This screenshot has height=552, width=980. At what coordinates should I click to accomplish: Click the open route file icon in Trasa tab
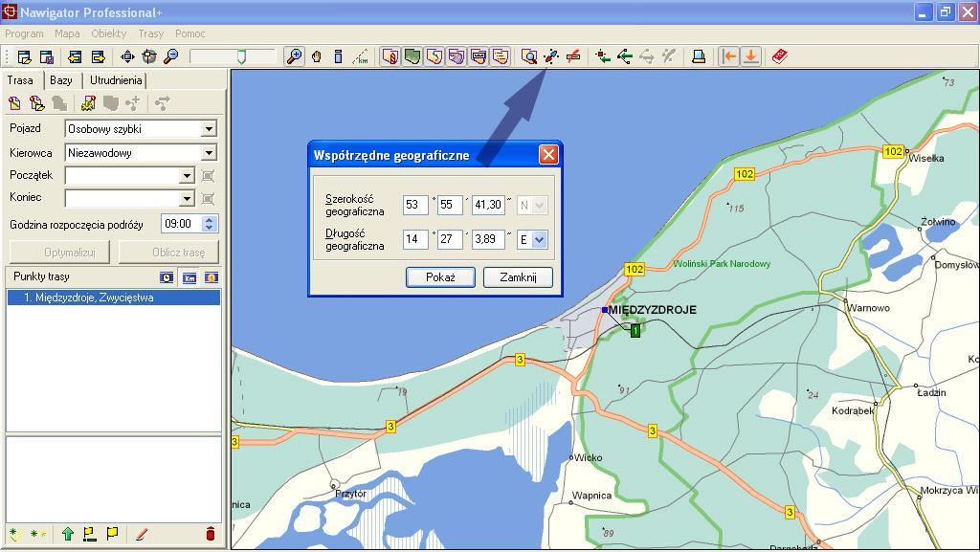[x=37, y=103]
